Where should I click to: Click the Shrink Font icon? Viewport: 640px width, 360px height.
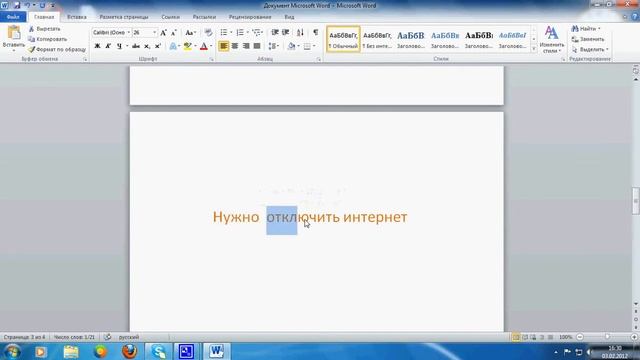(x=174, y=32)
